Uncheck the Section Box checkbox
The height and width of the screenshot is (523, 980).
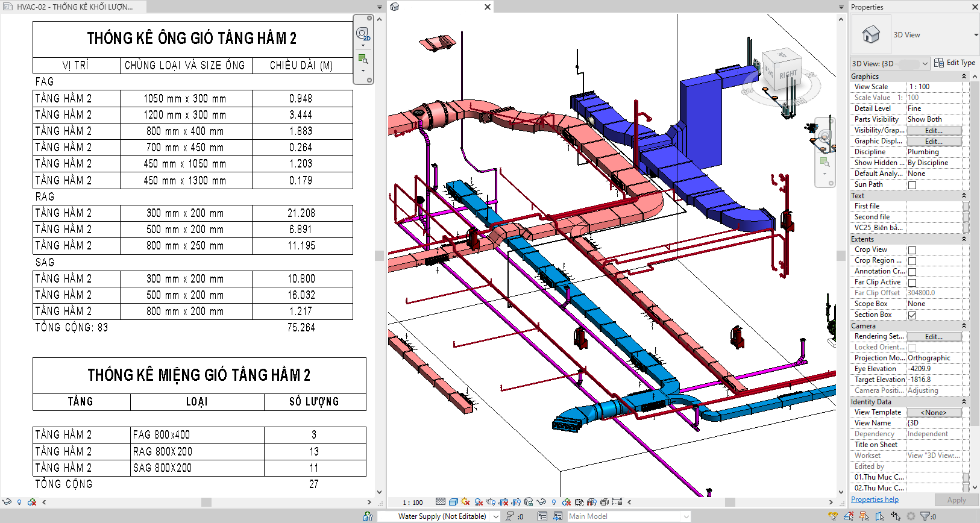pyautogui.click(x=912, y=315)
